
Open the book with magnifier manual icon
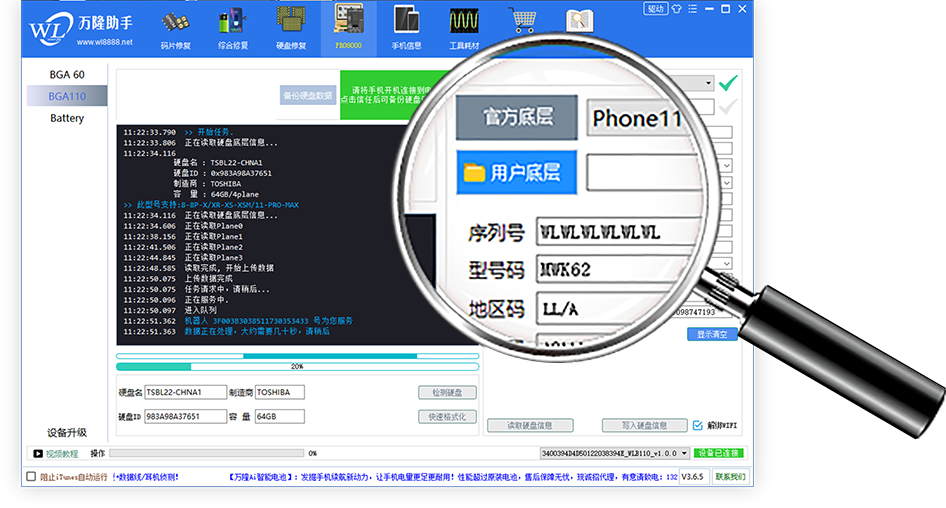579,21
